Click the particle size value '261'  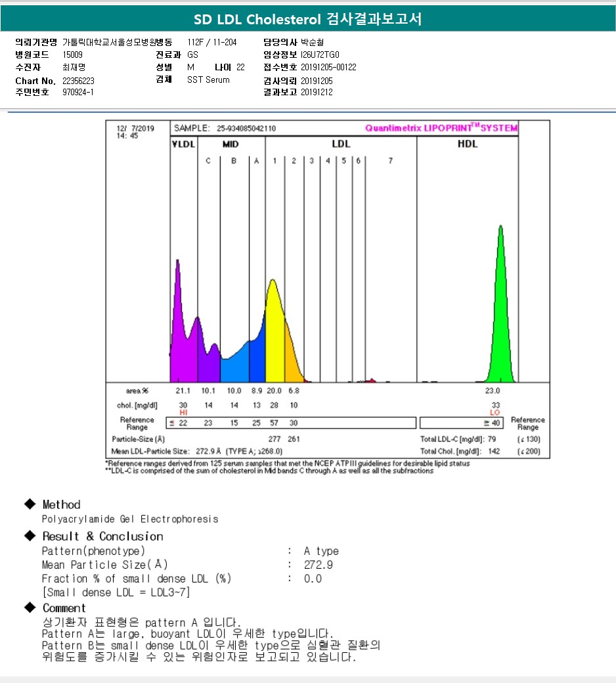pyautogui.click(x=294, y=439)
